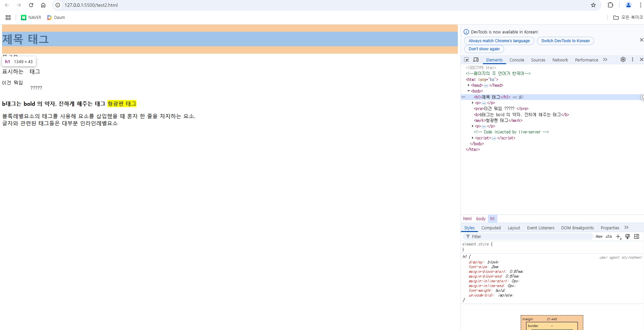Open the Properties tab

(610, 228)
